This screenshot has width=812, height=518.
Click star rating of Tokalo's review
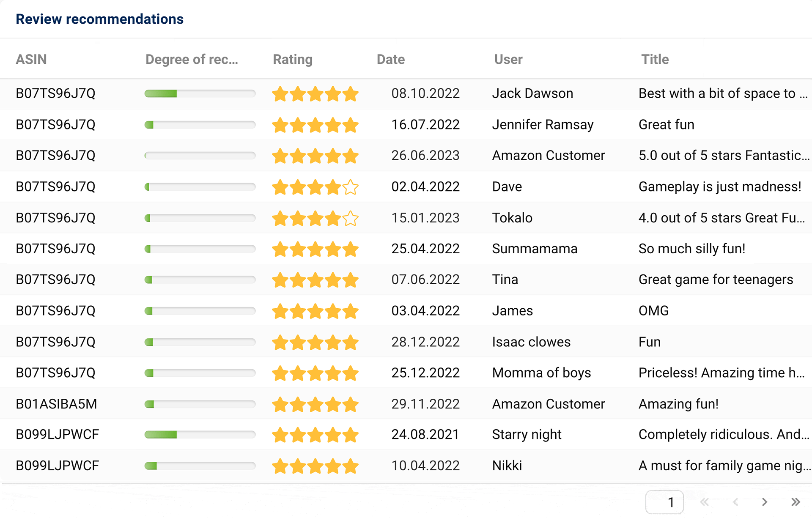(315, 218)
